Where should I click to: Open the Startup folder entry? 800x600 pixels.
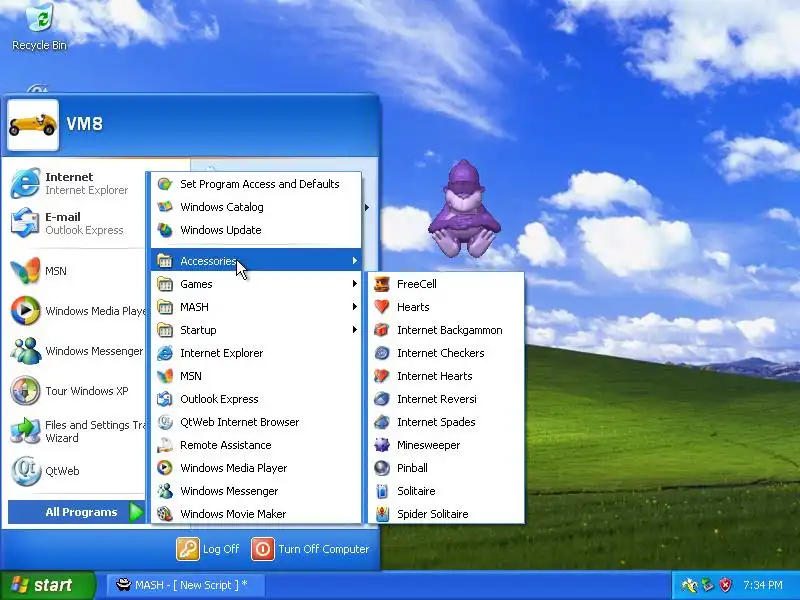[x=256, y=330]
